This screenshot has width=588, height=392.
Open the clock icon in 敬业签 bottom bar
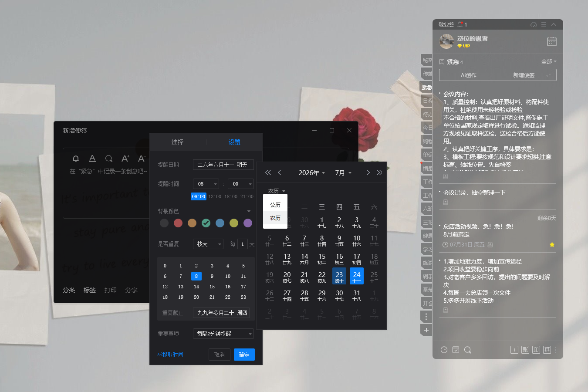click(444, 350)
